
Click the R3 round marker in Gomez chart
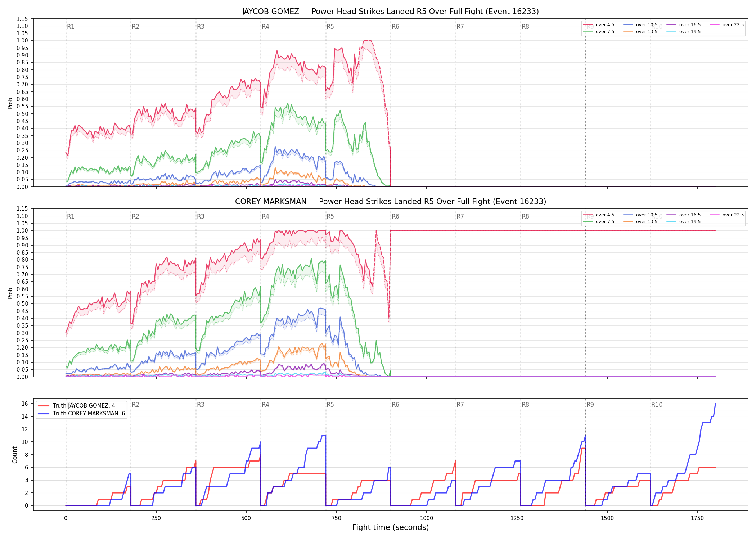(x=201, y=27)
